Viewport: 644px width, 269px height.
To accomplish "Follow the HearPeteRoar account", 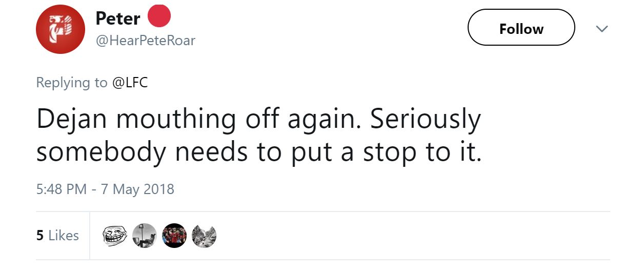I will click(521, 29).
